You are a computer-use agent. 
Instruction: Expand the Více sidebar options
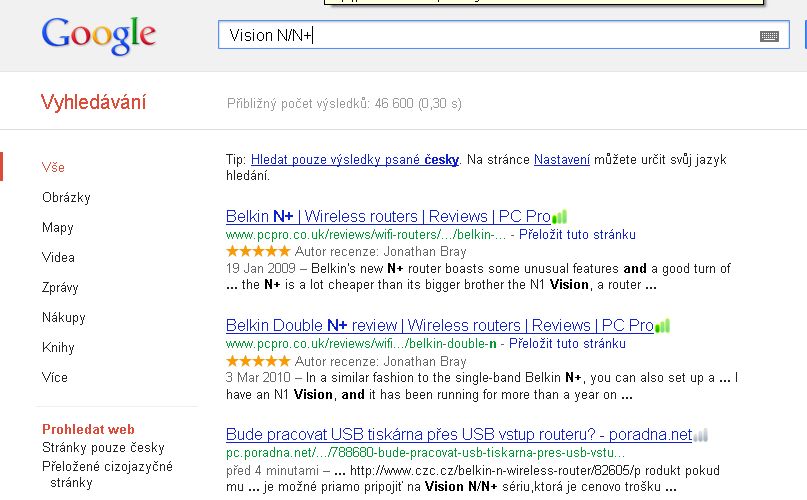(55, 377)
